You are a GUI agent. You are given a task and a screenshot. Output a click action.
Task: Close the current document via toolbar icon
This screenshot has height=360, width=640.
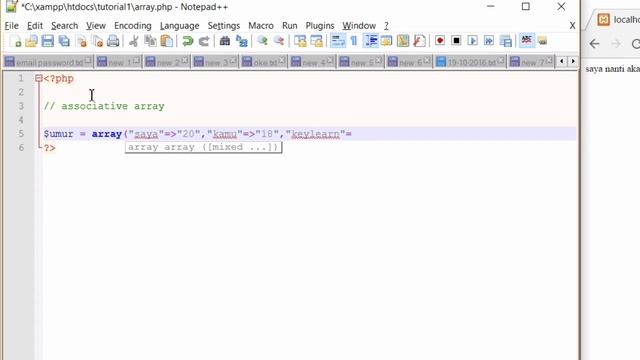pyautogui.click(x=81, y=41)
